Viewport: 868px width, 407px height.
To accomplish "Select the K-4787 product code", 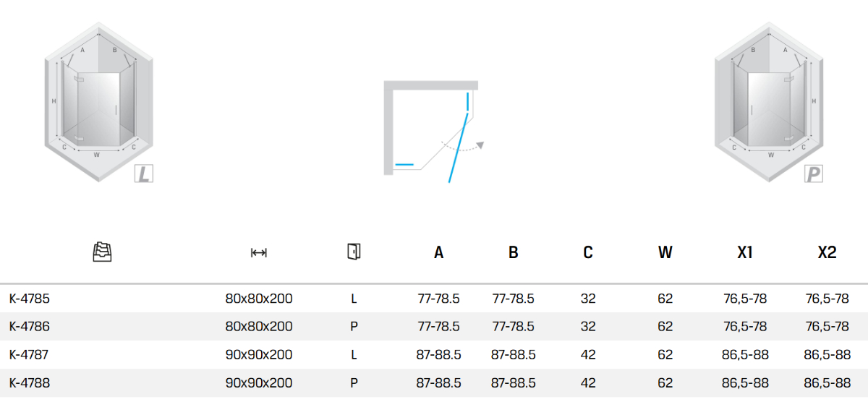I will pyautogui.click(x=29, y=354).
